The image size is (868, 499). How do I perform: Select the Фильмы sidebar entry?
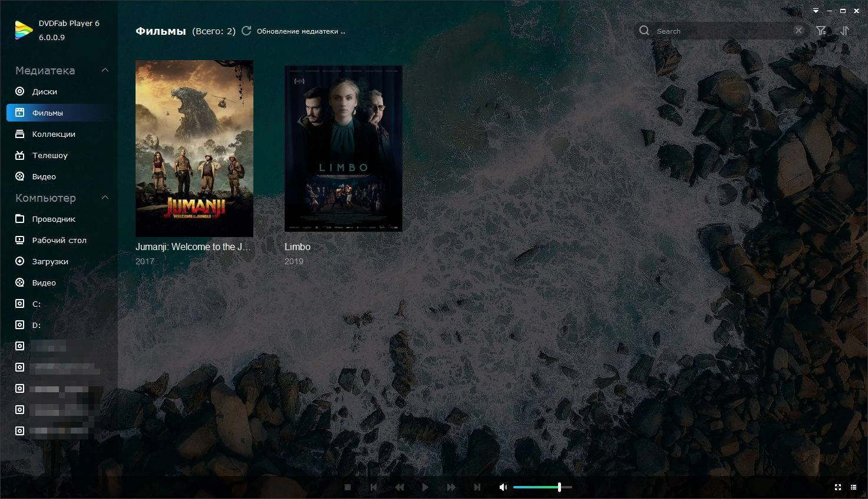pyautogui.click(x=59, y=113)
